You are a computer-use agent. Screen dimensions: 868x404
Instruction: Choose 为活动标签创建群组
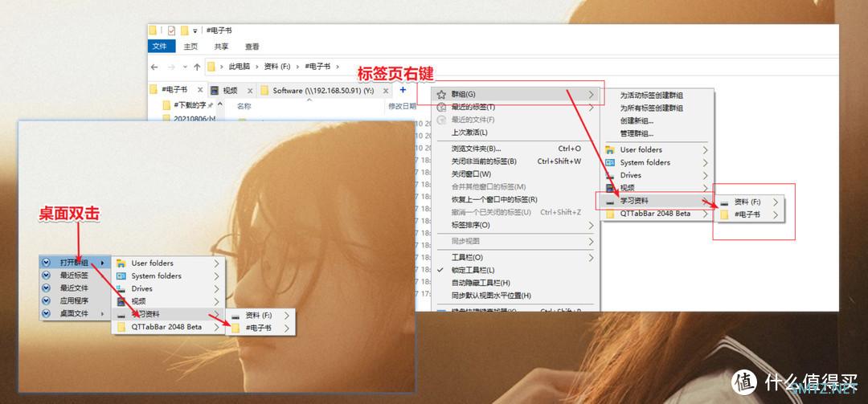tap(652, 96)
